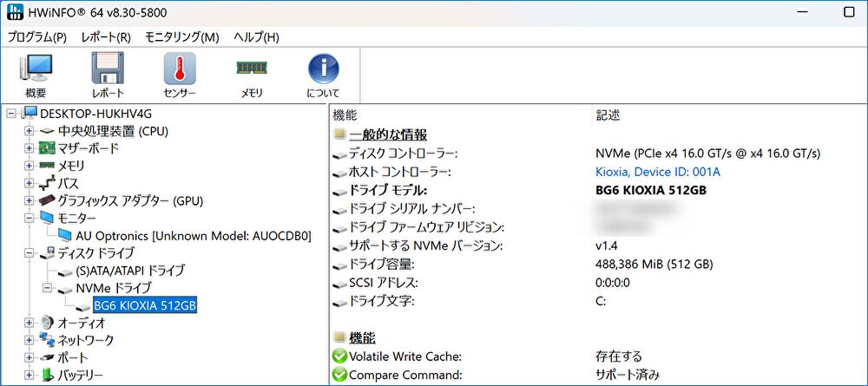868x386 pixels.
Task: Expand the ネットワーク tree node
Action: [x=30, y=340]
